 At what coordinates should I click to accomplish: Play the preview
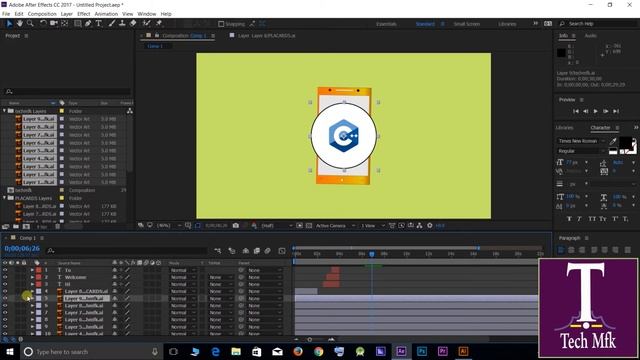(596, 111)
